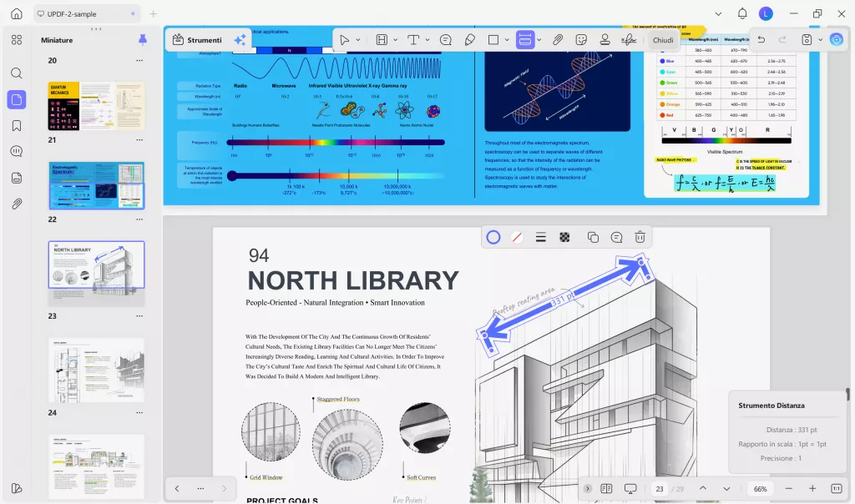
Task: Set the 1:1 actual size view
Action: (837, 488)
